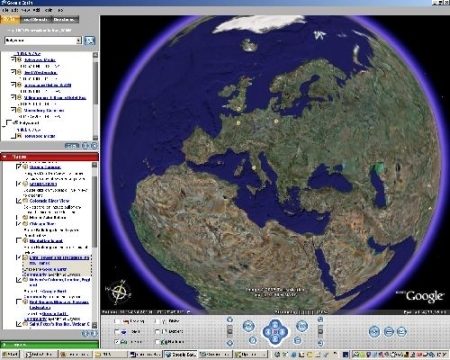Tilt the view down
Viewport: 450px width, 360px height.
(320, 343)
